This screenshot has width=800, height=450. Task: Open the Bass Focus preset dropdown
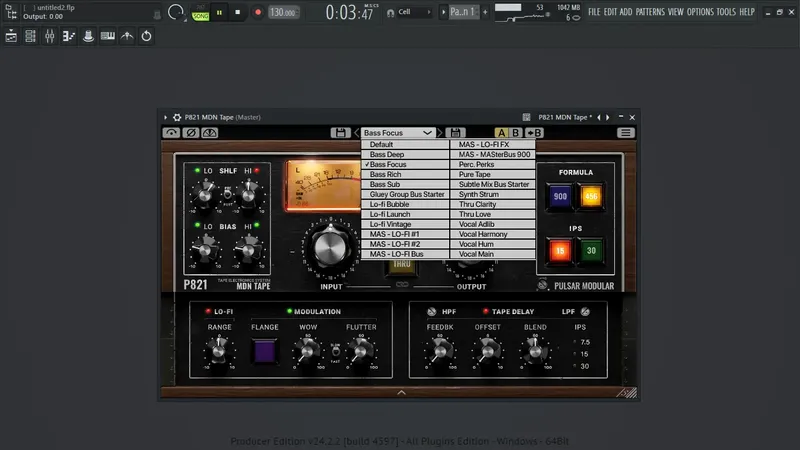pyautogui.click(x=398, y=133)
